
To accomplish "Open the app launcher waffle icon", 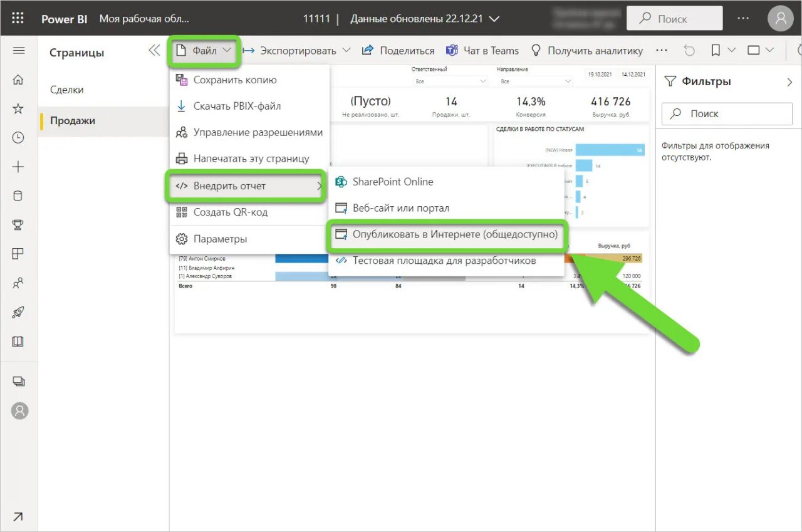I will point(18,18).
